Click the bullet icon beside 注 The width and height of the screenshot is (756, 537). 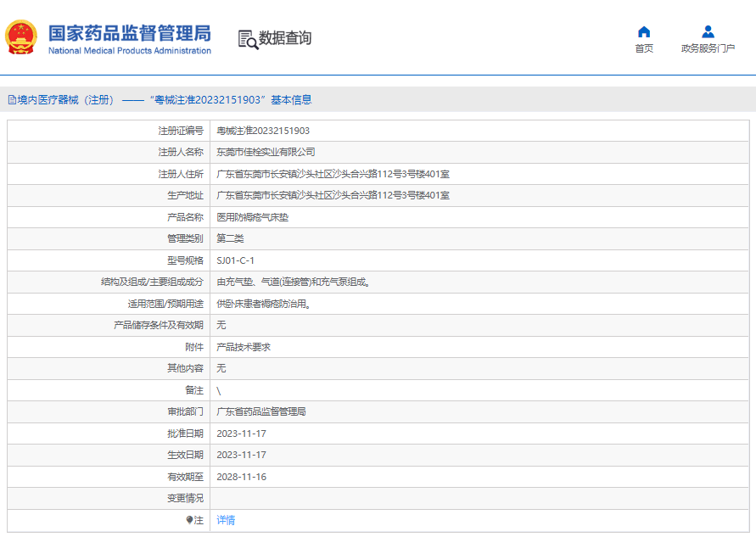tap(189, 520)
